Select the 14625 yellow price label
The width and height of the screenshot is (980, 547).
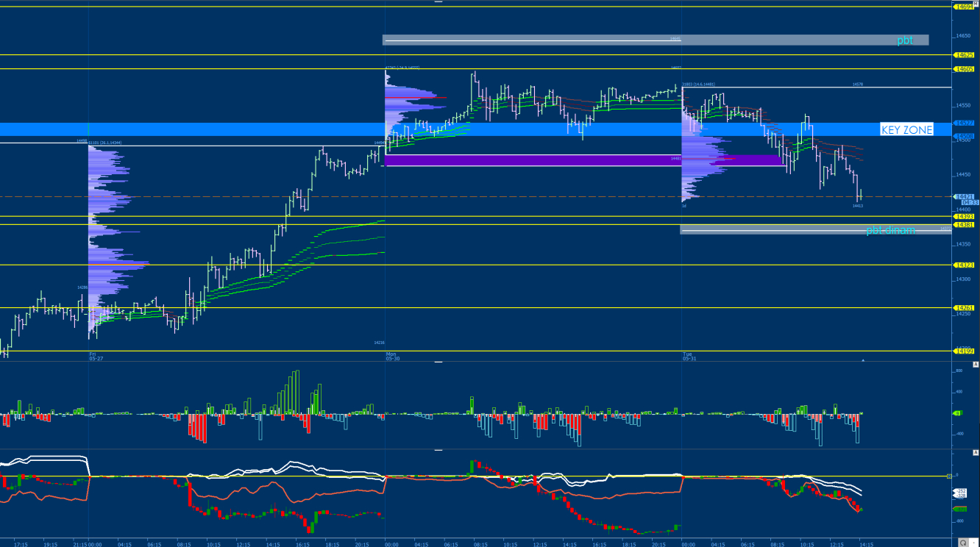964,55
